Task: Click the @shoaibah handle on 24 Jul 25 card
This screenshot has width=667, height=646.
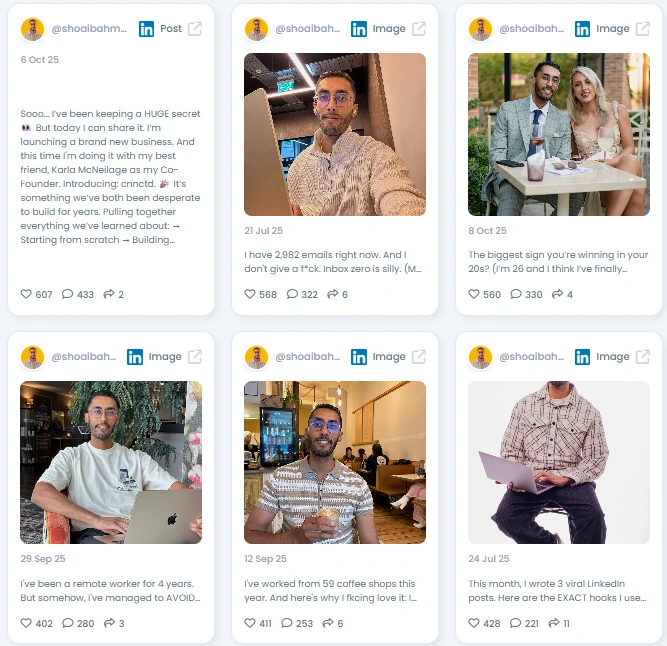Action: click(531, 356)
